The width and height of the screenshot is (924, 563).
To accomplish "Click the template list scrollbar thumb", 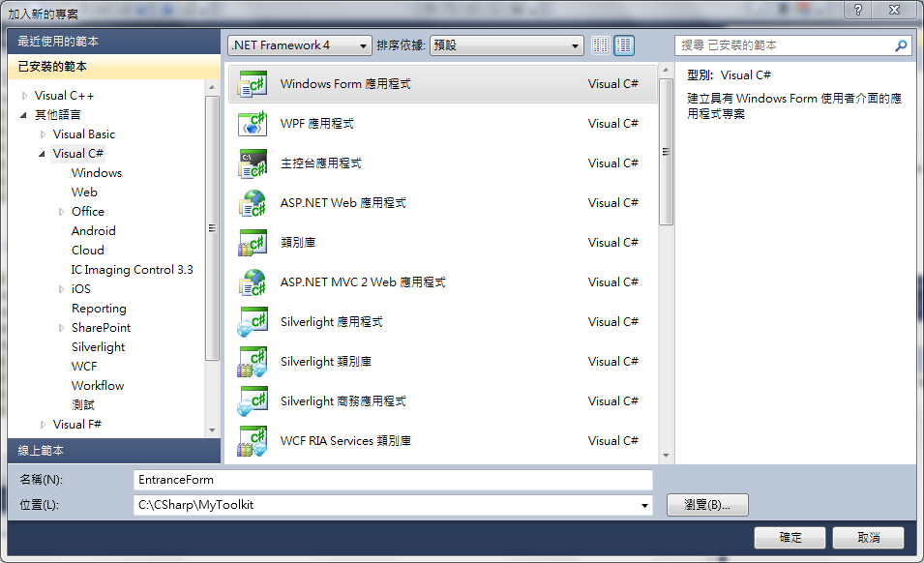I will 666,152.
